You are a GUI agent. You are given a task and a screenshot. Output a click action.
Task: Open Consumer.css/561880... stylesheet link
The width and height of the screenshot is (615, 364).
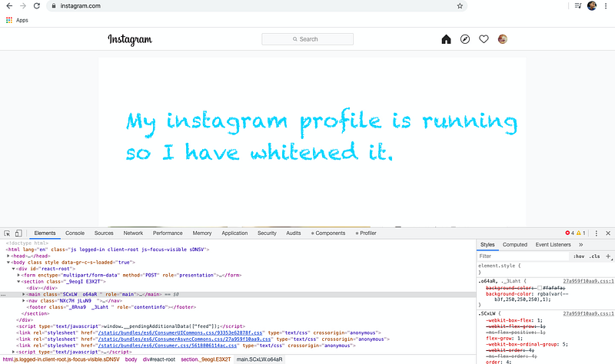[168, 346]
